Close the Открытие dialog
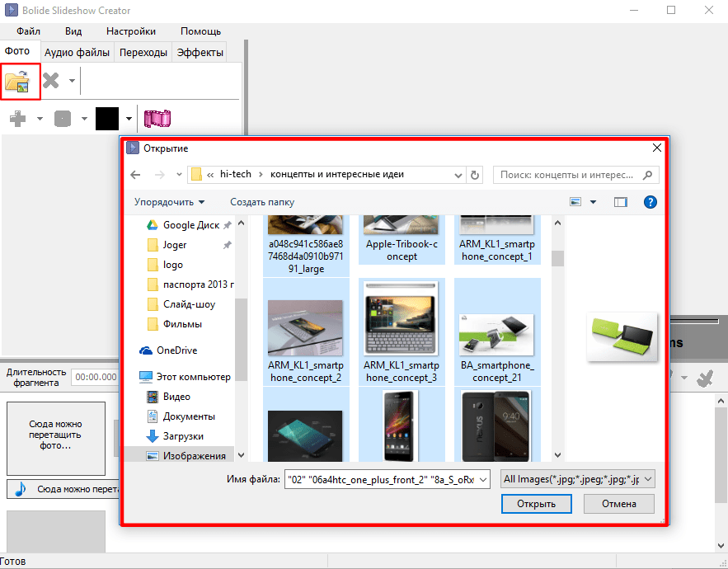This screenshot has height=569, width=728. [657, 148]
